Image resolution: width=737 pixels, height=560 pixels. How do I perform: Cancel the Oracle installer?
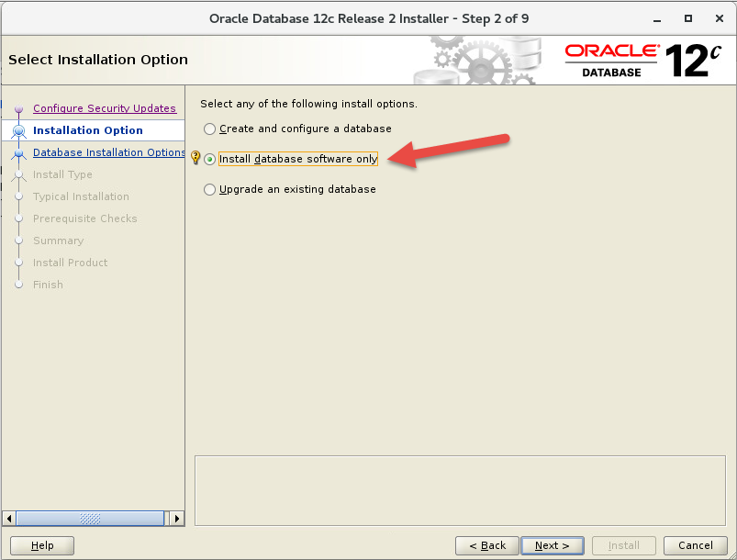click(x=695, y=545)
